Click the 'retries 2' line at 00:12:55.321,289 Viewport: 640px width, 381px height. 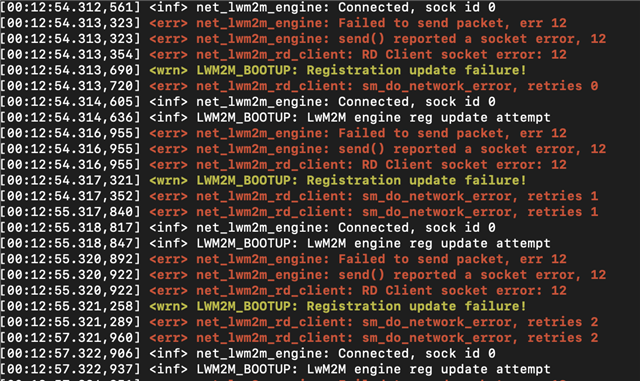point(299,322)
